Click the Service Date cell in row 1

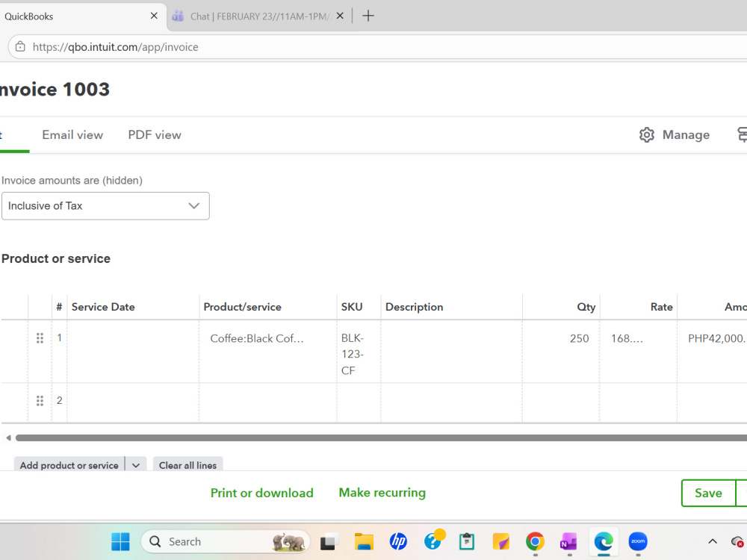click(133, 352)
